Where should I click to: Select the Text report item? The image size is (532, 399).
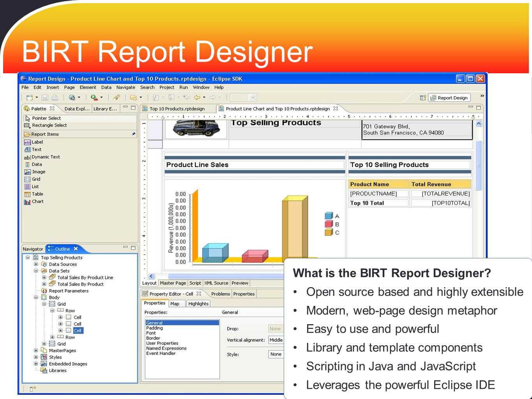[x=33, y=150]
